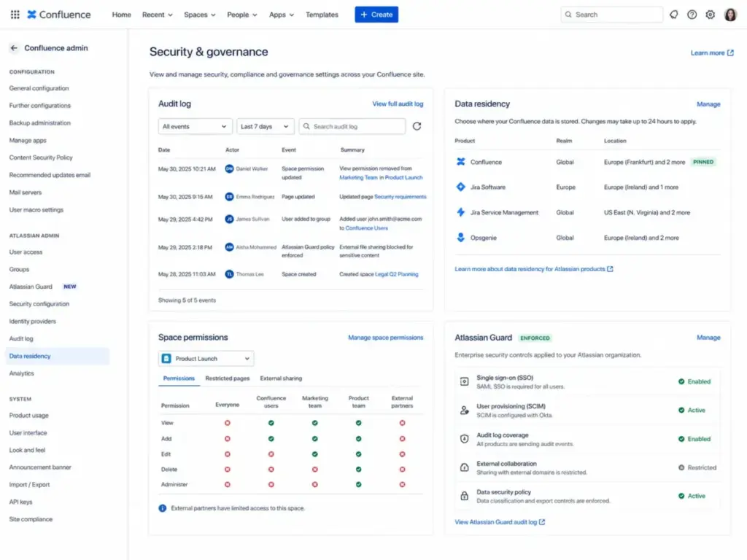The image size is (747, 560).
Task: Select Audit log in the sidebar
Action: pyautogui.click(x=21, y=338)
